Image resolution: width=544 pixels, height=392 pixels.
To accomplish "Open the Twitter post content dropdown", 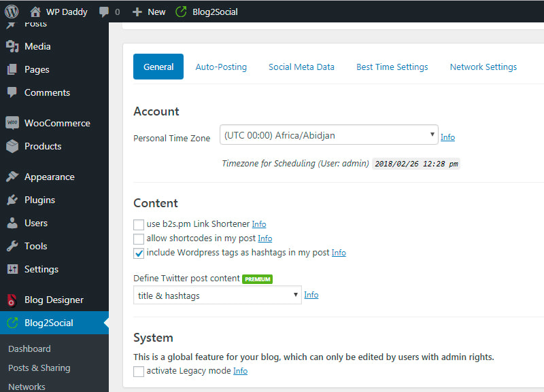I will pos(217,296).
